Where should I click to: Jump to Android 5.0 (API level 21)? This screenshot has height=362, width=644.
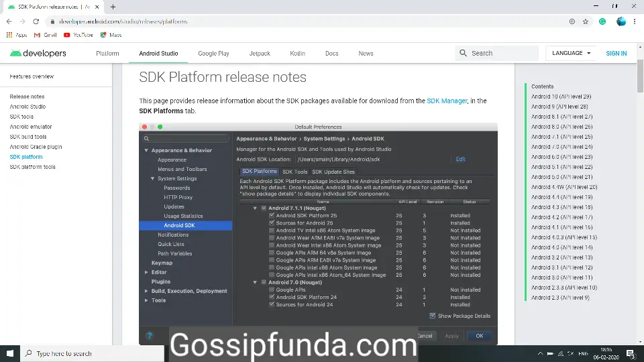coord(562,177)
